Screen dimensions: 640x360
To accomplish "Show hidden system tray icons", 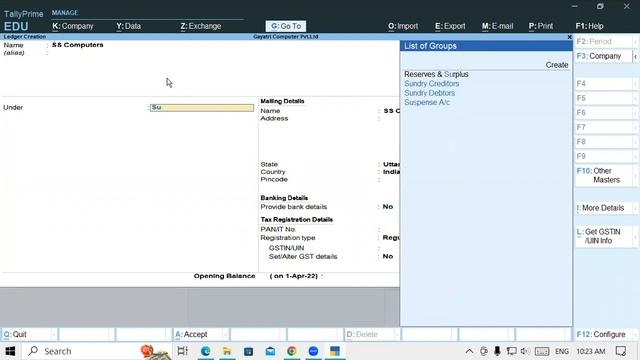I will tap(469, 351).
